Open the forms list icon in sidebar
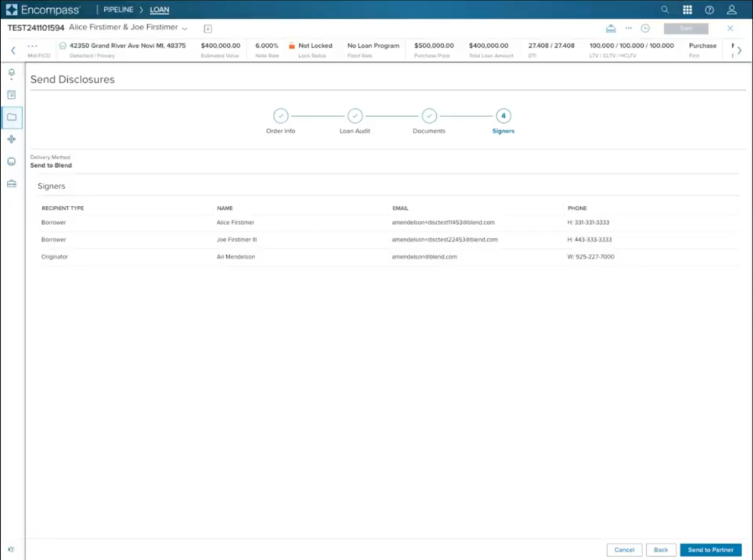 pos(11,95)
